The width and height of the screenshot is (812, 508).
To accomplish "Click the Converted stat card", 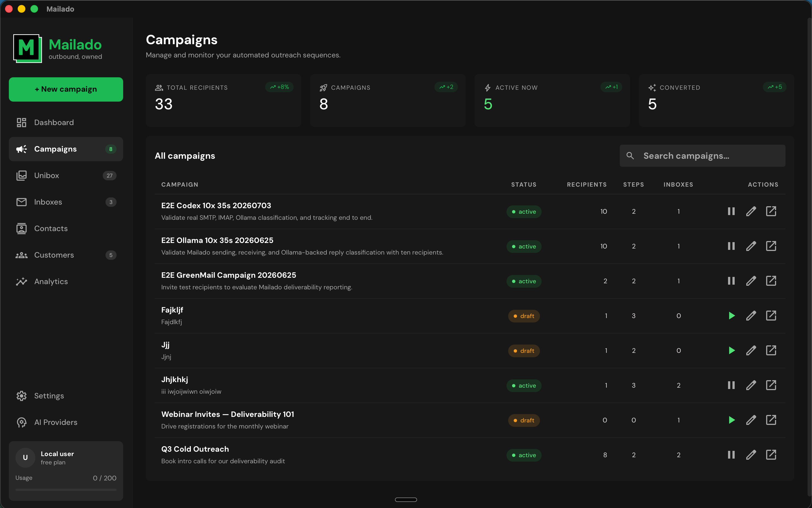I will [x=716, y=100].
